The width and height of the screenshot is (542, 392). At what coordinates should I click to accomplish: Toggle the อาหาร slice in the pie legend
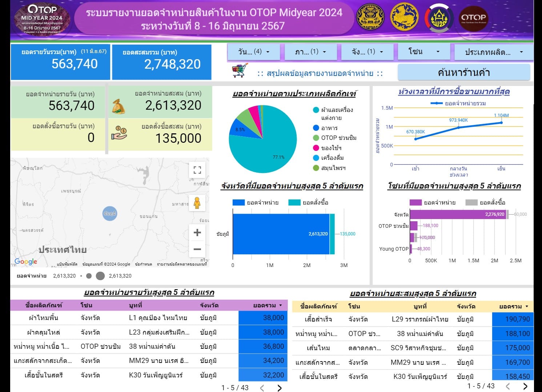tap(327, 128)
